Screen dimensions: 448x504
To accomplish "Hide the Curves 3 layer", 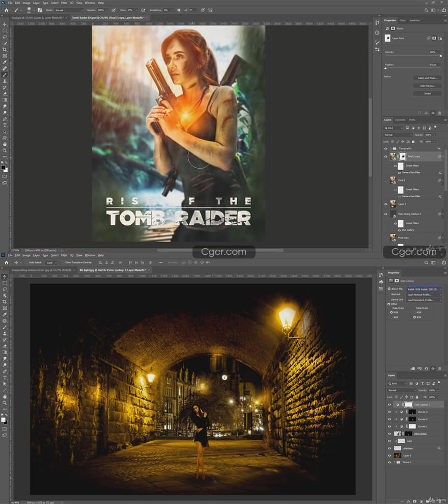I will tap(389, 412).
